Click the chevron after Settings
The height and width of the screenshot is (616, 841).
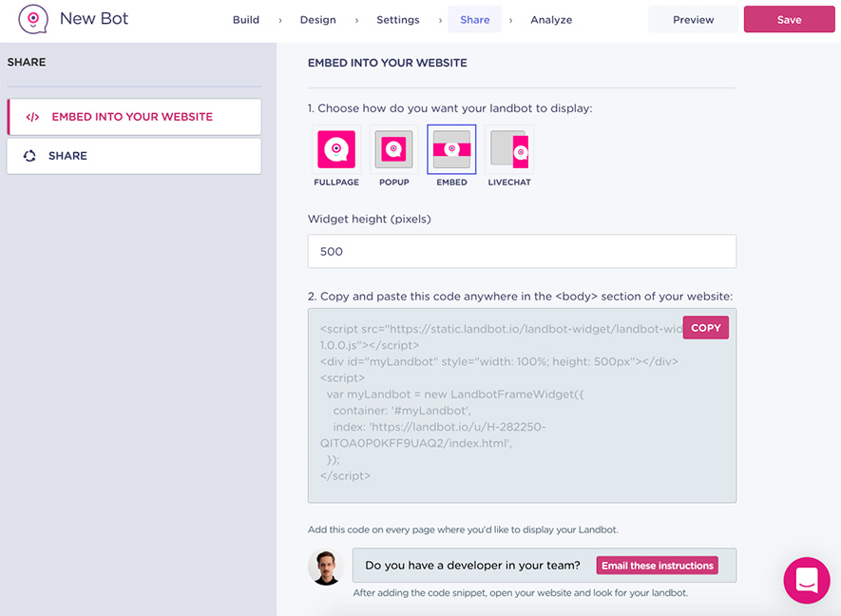pos(440,20)
